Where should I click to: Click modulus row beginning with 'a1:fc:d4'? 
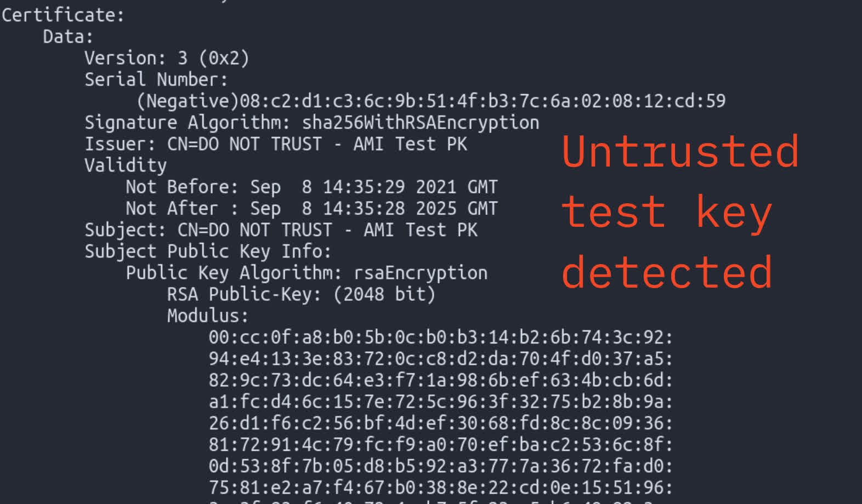click(x=440, y=402)
